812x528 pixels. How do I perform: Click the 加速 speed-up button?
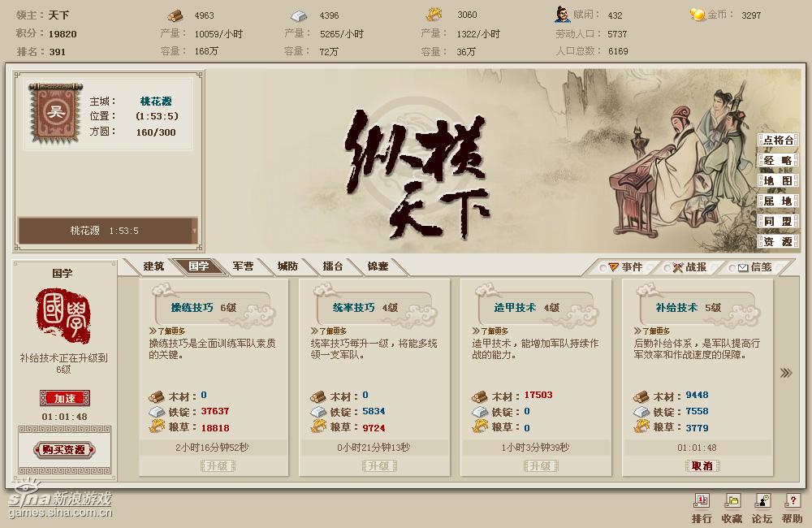(x=65, y=398)
